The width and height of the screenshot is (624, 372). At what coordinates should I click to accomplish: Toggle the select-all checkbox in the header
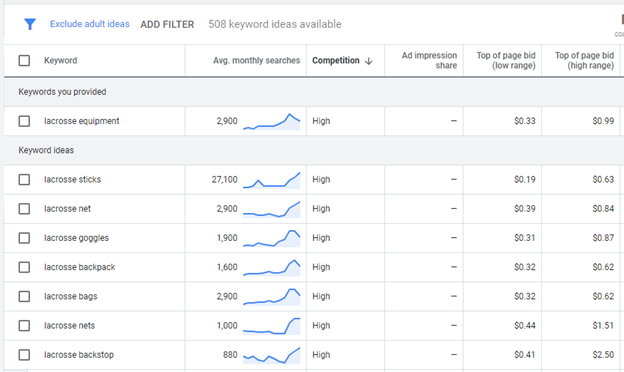click(x=24, y=60)
